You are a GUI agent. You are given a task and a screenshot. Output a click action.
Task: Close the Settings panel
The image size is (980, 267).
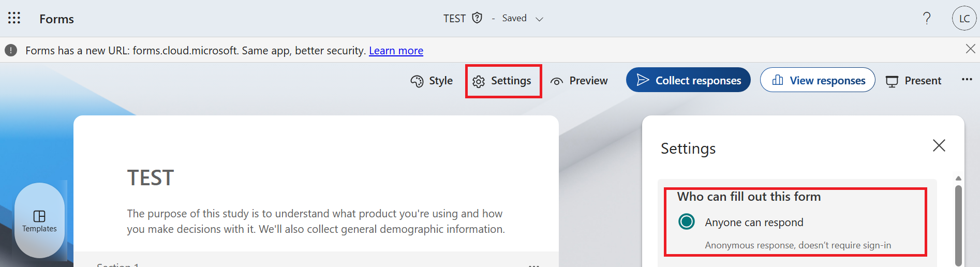[x=939, y=145]
